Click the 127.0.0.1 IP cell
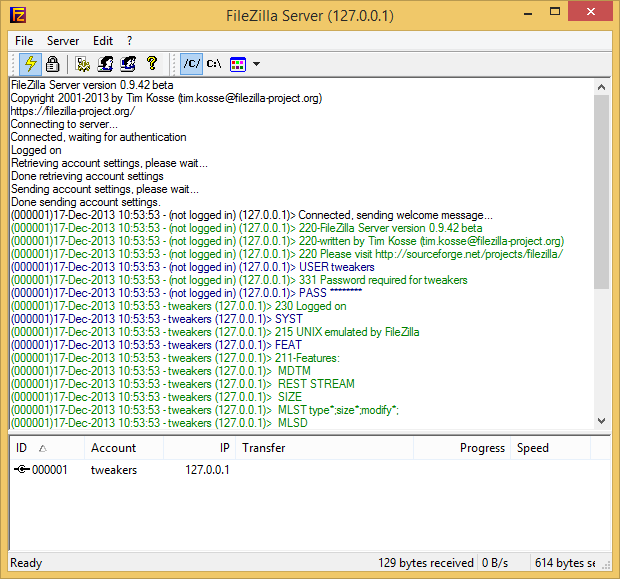Image resolution: width=620 pixels, height=579 pixels. click(207, 470)
